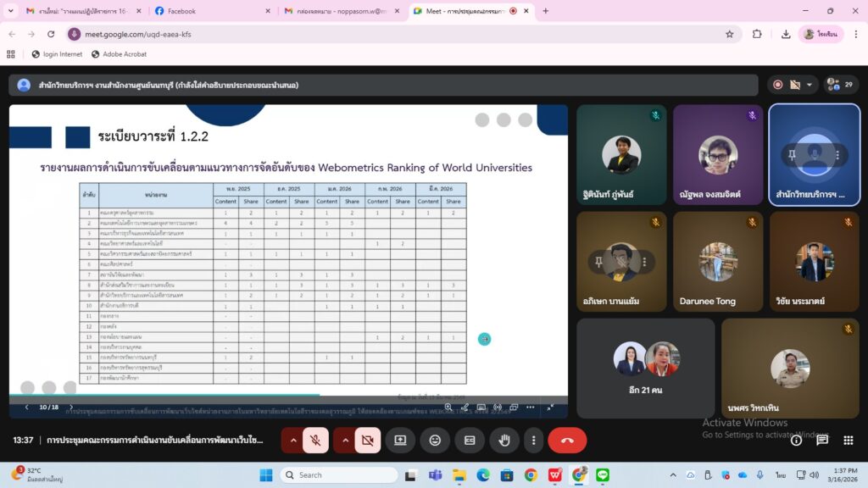The image size is (868, 488).
Task: Open the emoji reactions panel
Action: point(435,441)
